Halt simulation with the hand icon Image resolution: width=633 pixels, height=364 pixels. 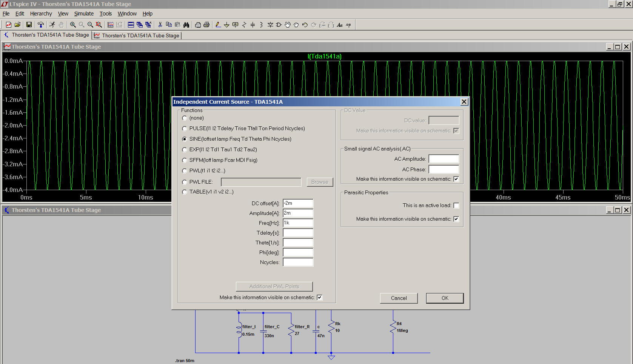[61, 25]
